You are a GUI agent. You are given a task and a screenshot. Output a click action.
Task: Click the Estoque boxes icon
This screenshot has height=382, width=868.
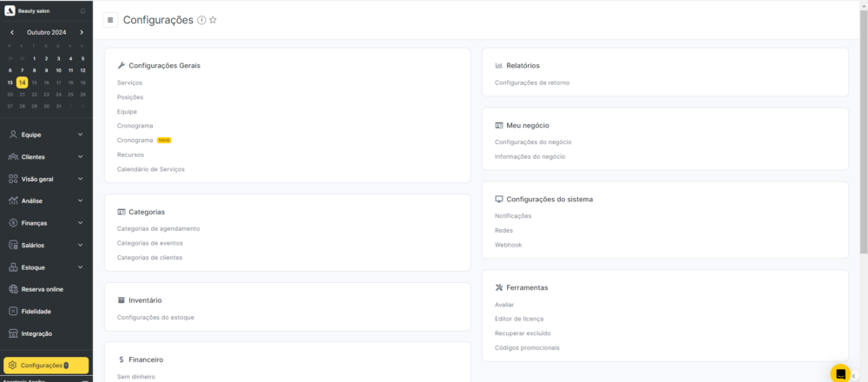pos(13,267)
